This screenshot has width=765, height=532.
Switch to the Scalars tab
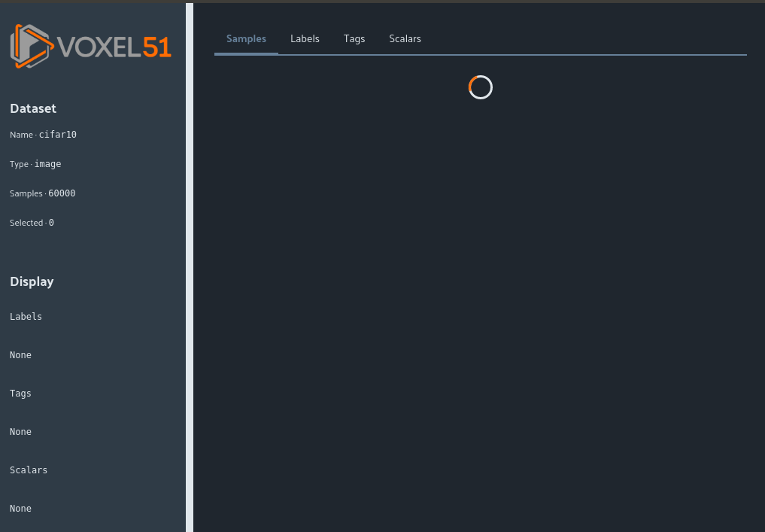(x=405, y=38)
